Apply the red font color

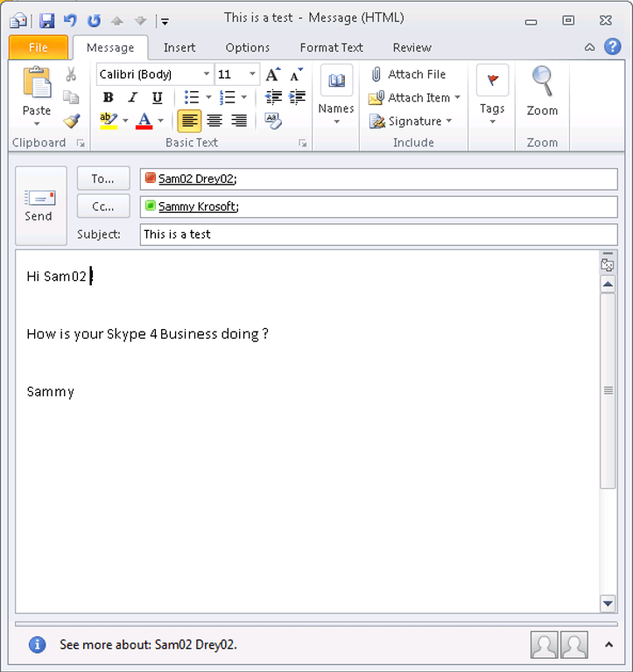tap(144, 121)
